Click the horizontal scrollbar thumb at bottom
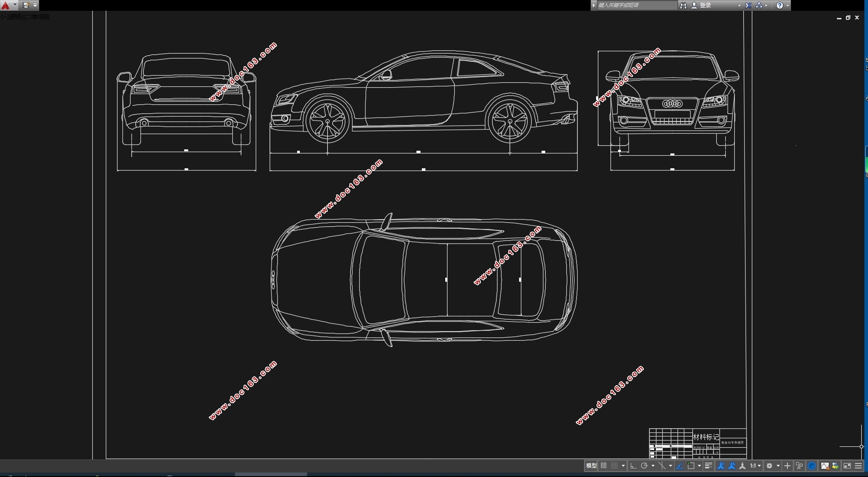This screenshot has height=477, width=868. tap(271, 474)
